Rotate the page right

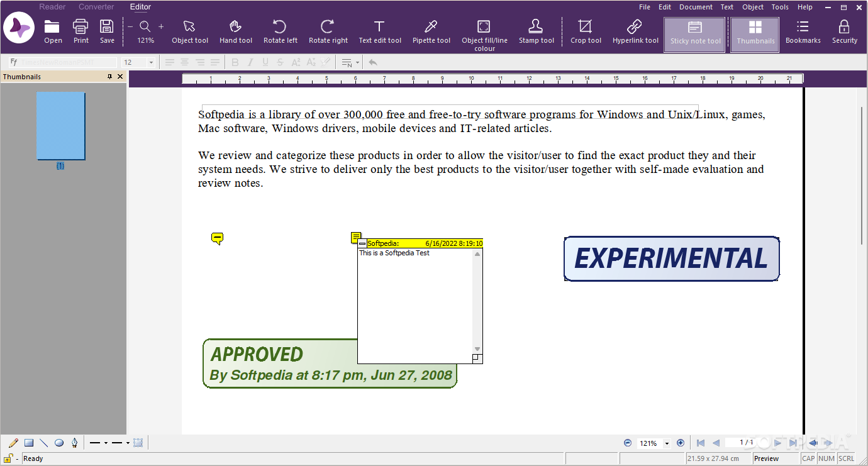point(328,31)
